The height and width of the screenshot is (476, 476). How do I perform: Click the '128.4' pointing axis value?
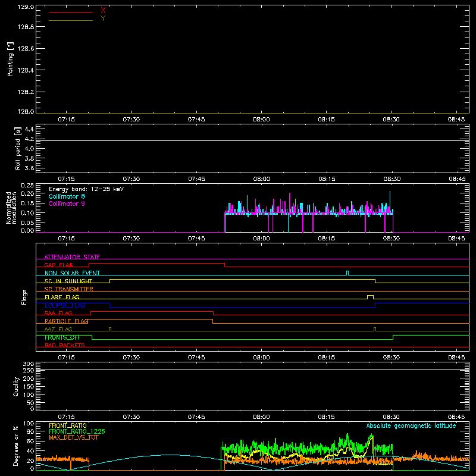click(26, 70)
